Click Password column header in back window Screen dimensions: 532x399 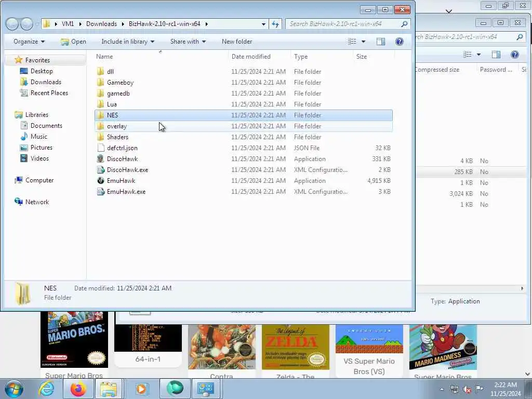[x=496, y=70]
